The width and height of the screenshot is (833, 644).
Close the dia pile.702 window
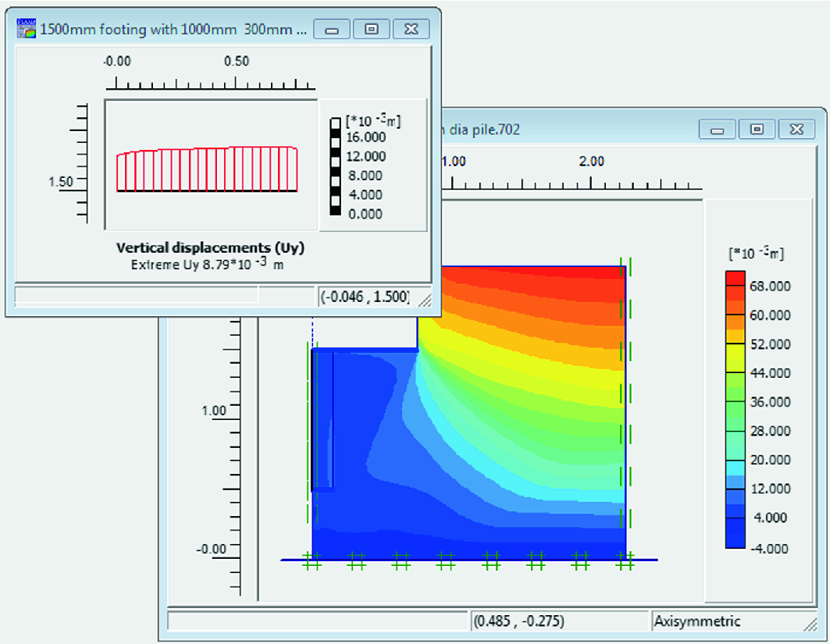(796, 130)
